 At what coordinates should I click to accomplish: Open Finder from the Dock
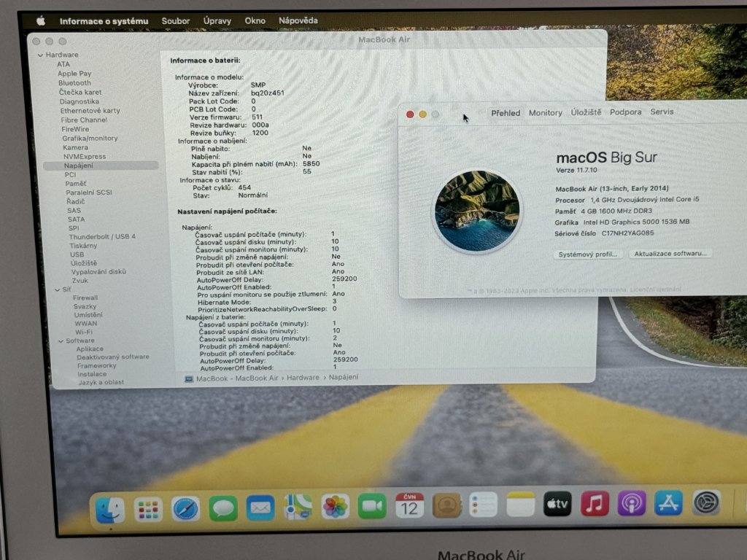pos(110,510)
